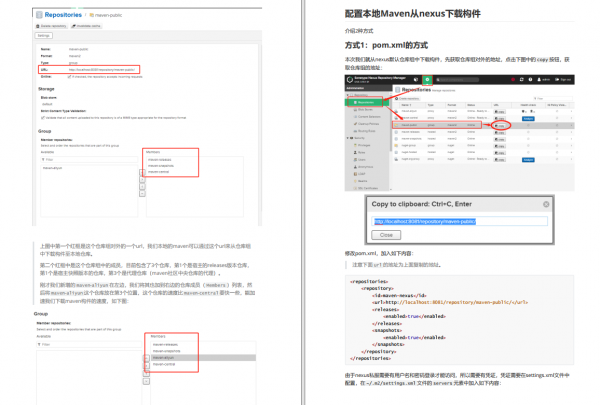
Task: Click the Filter field in lower Group section
Action: click(89, 345)
